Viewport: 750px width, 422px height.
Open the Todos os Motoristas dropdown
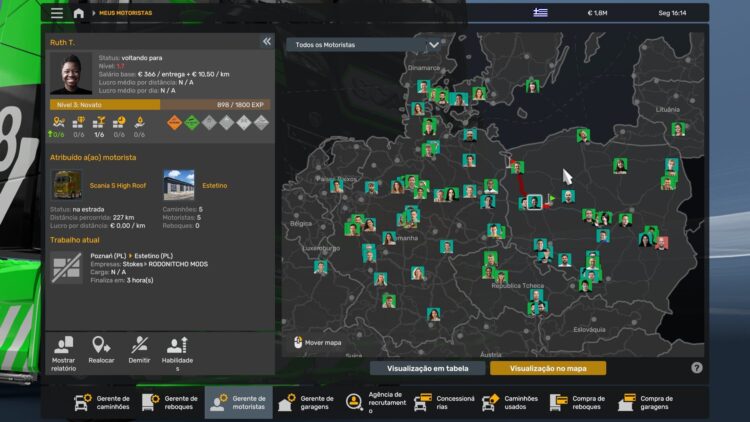pos(364,45)
